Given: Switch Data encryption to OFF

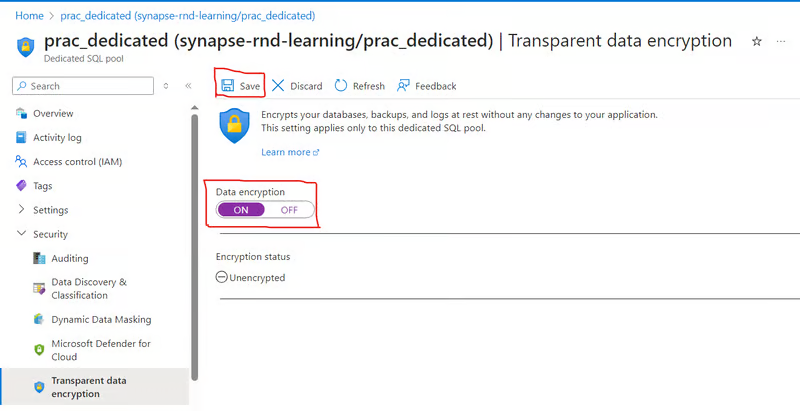Looking at the screenshot, I should tap(289, 210).
